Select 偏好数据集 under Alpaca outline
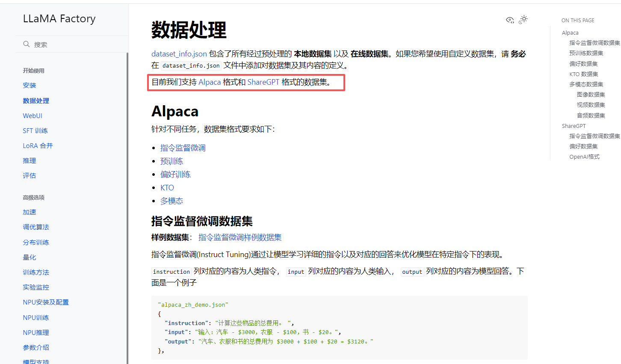 tap(583, 64)
